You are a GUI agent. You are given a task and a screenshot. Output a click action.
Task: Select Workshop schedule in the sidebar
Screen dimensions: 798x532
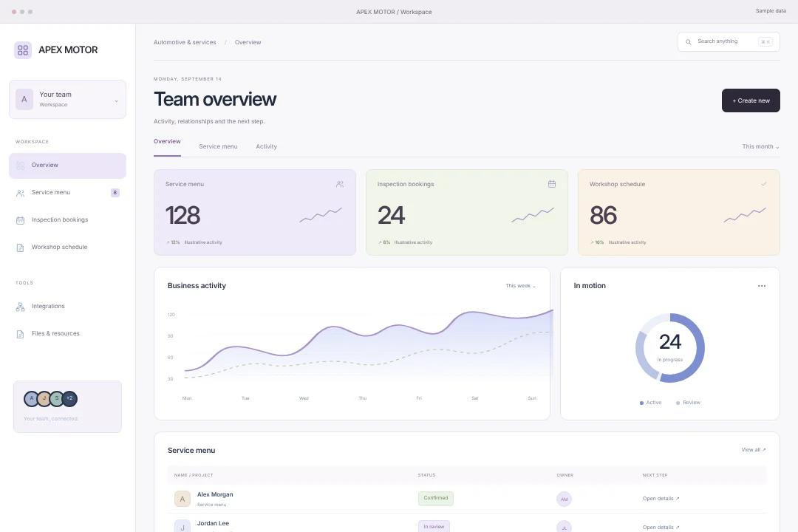coord(68,248)
